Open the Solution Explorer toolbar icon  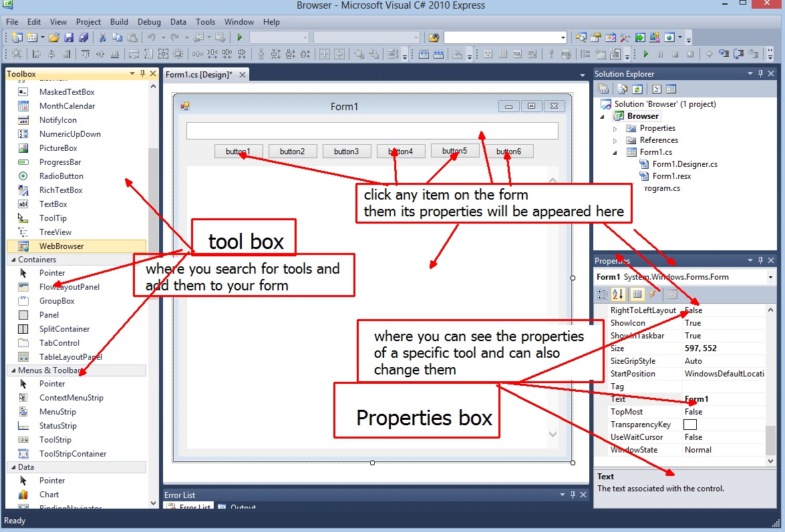(581, 37)
